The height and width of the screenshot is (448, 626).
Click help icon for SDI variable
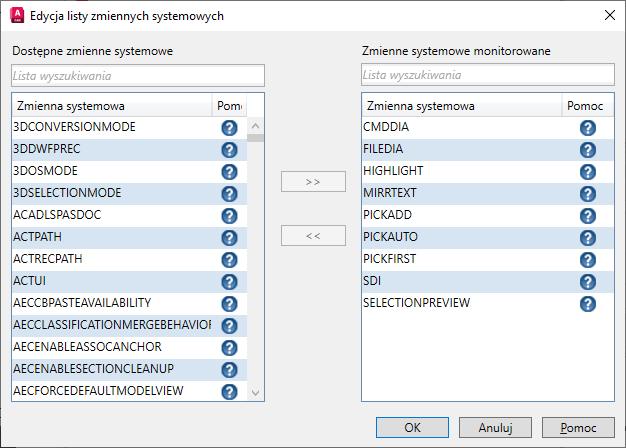point(588,282)
